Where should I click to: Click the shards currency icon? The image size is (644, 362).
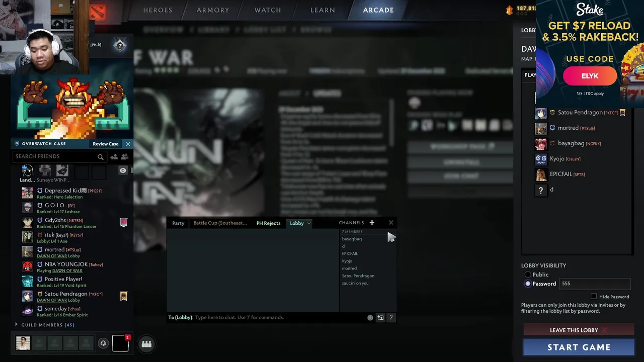coord(510,10)
